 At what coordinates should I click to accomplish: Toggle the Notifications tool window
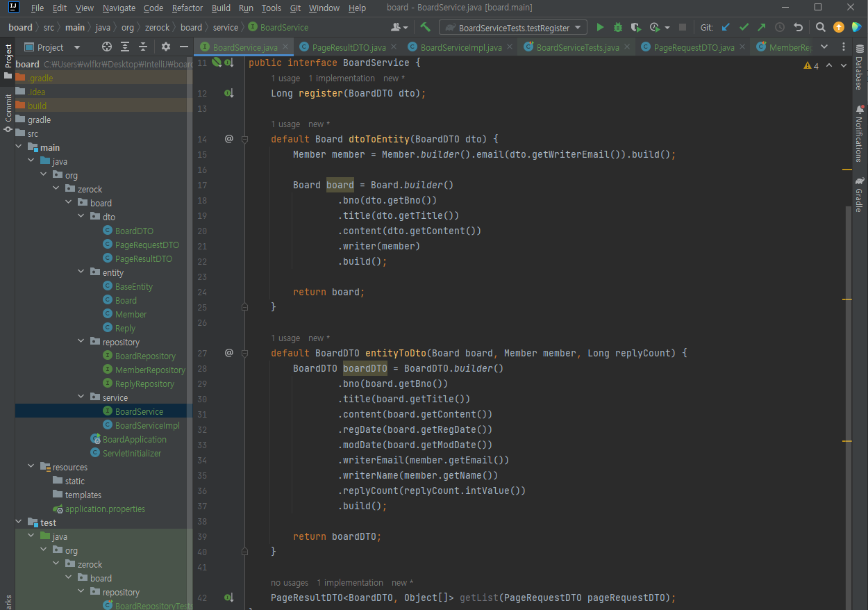click(860, 133)
